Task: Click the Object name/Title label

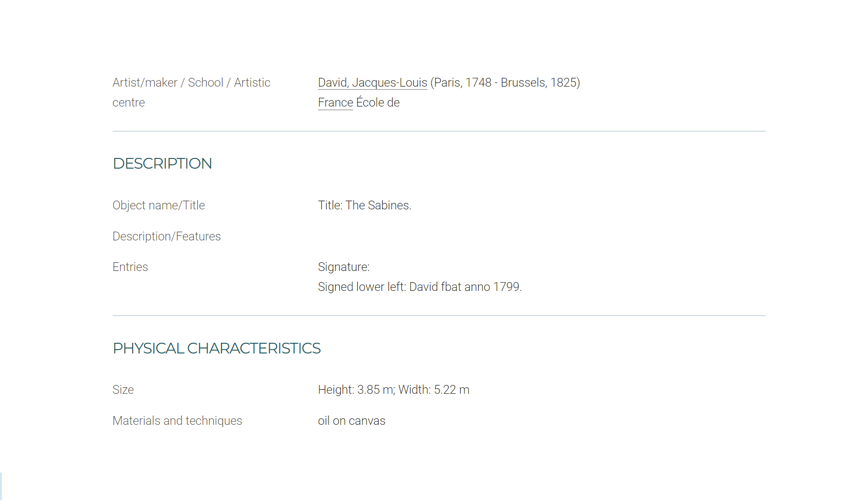Action: (x=158, y=205)
